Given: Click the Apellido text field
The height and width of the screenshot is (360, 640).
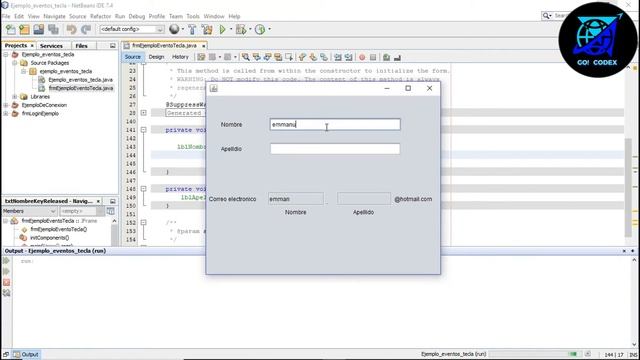Looking at the screenshot, I should click(x=335, y=149).
